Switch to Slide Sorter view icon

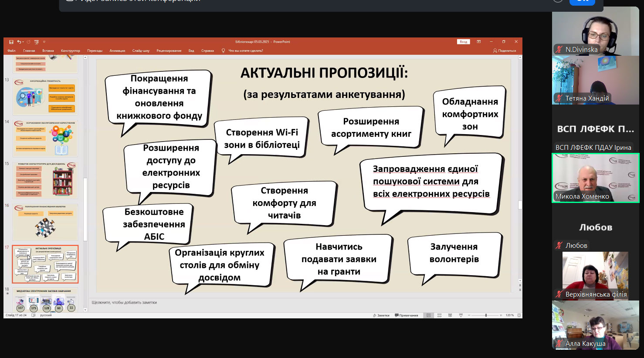click(x=439, y=315)
